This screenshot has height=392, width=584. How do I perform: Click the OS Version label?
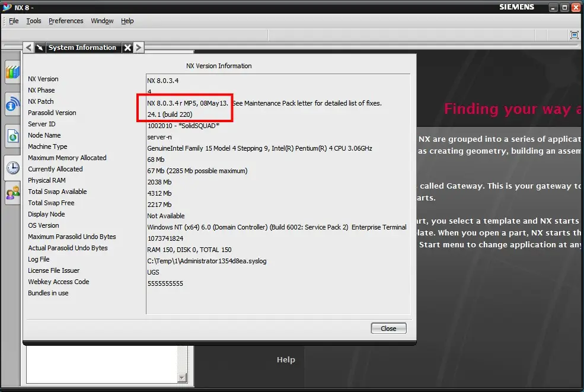tap(43, 225)
